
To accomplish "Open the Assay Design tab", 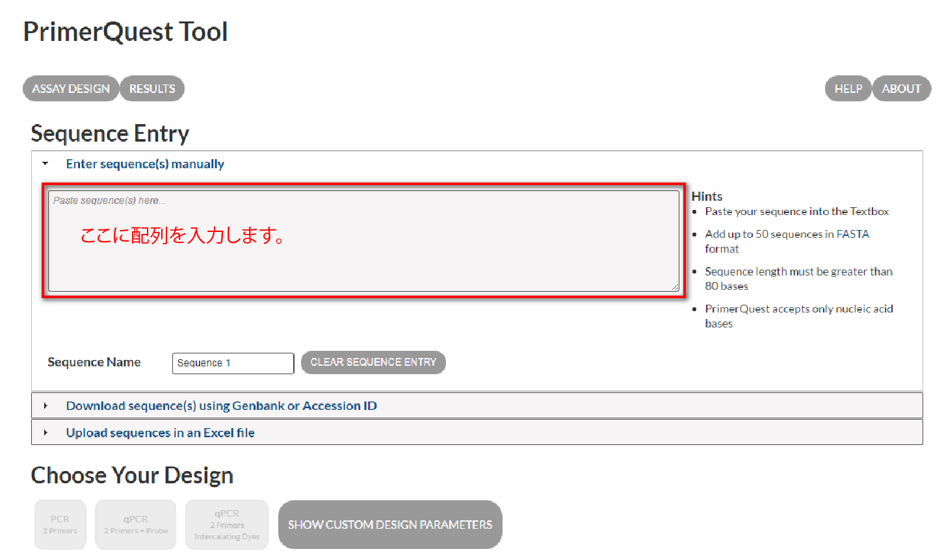I will [71, 89].
